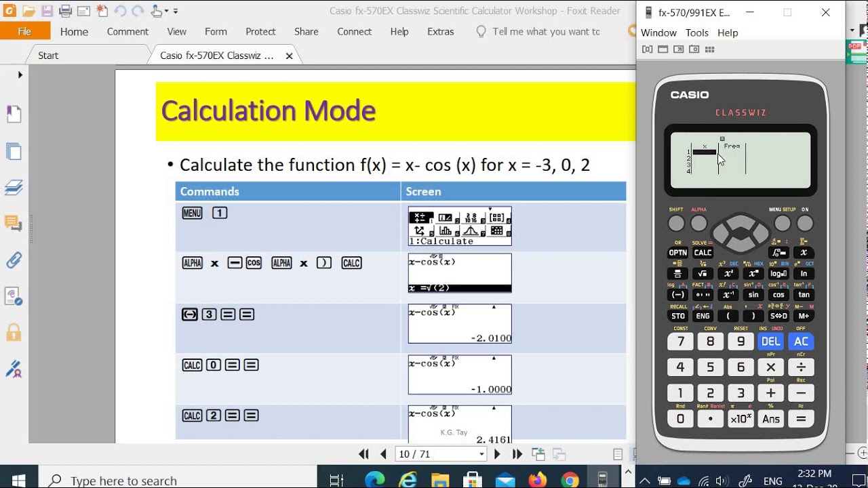
Task: Click the ×10^x key on the calculator
Action: [741, 419]
